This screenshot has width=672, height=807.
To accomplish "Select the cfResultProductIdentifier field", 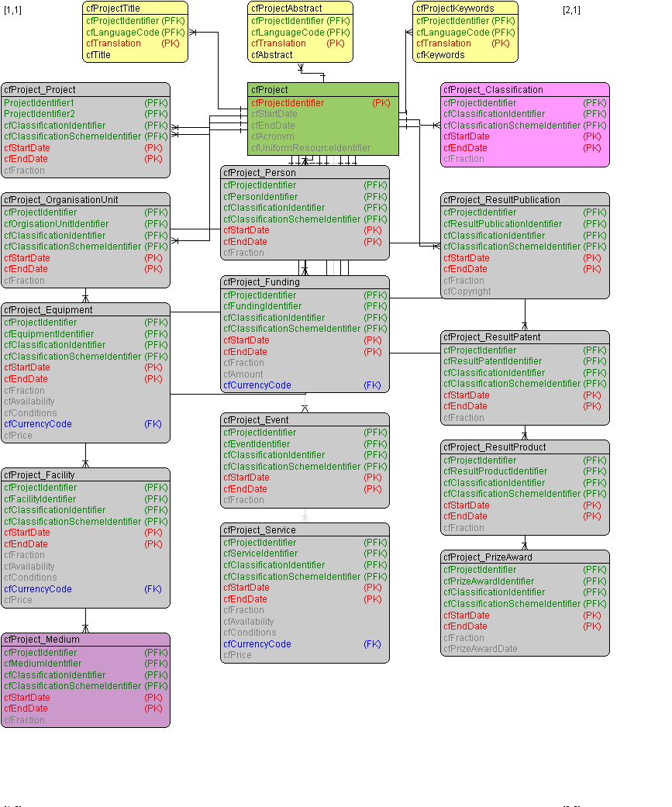I will [x=495, y=471].
